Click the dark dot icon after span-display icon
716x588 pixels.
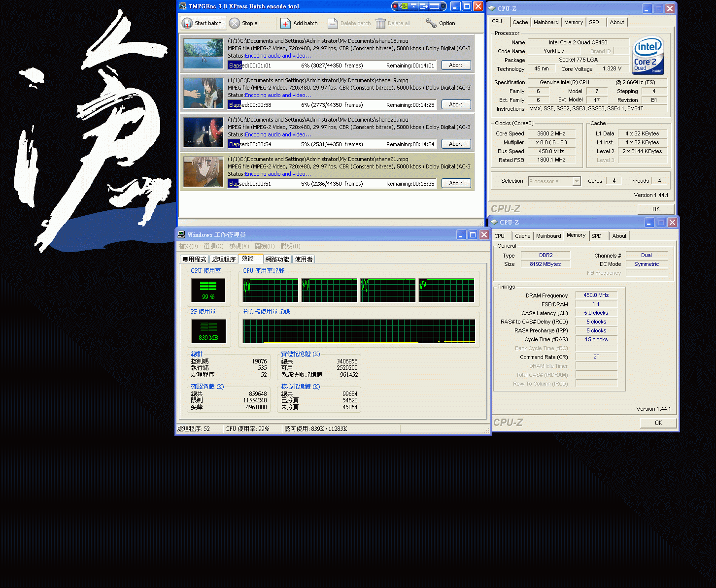[x=443, y=6]
